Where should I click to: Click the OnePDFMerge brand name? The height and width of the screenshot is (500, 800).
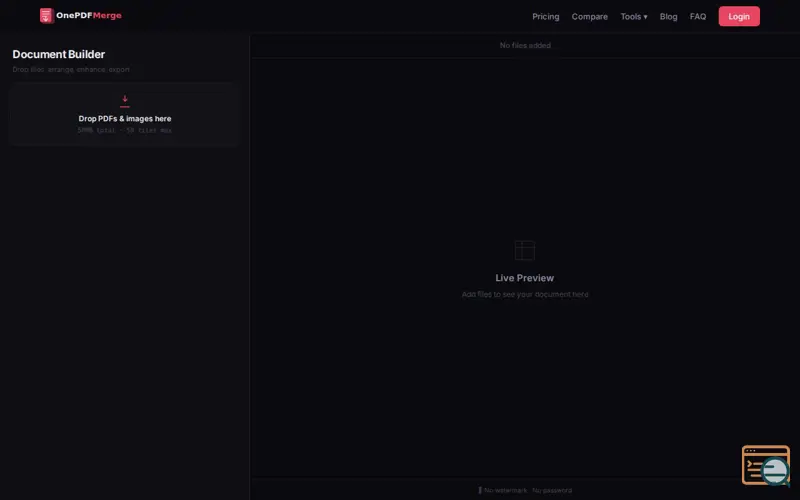coord(89,15)
